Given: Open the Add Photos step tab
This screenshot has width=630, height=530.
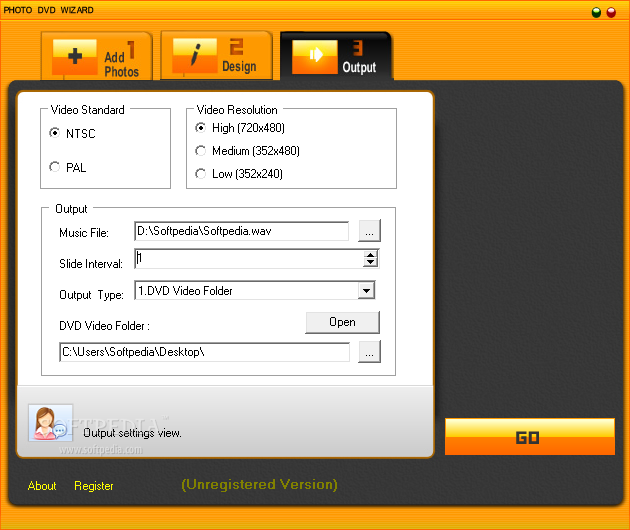Looking at the screenshot, I should (97, 56).
